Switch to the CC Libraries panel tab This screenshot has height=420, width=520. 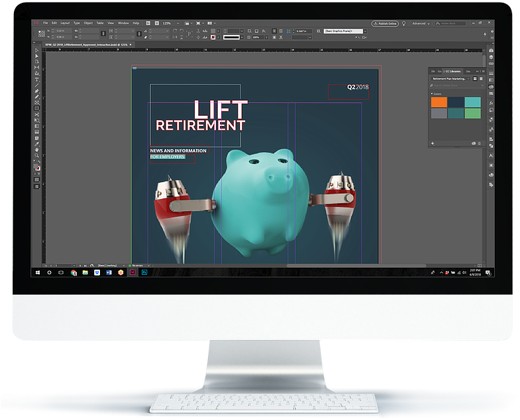tap(452, 72)
